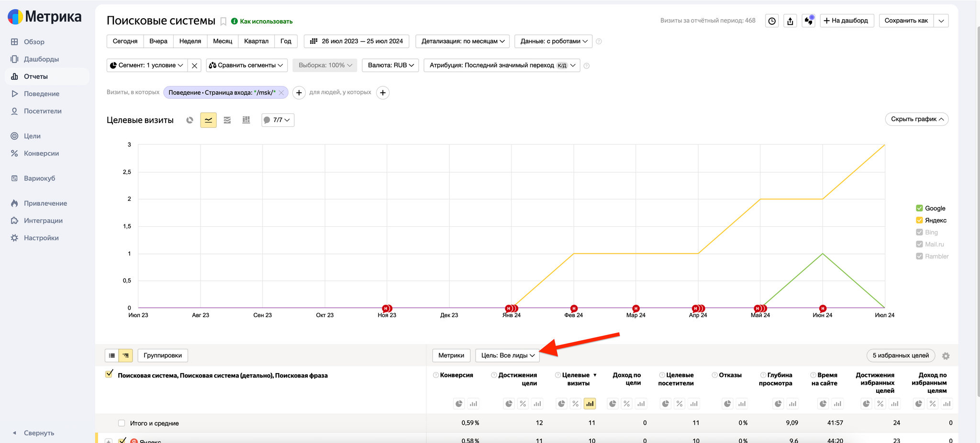Toggle Mail.ru series in chart legend
The width and height of the screenshot is (980, 443).
919,244
